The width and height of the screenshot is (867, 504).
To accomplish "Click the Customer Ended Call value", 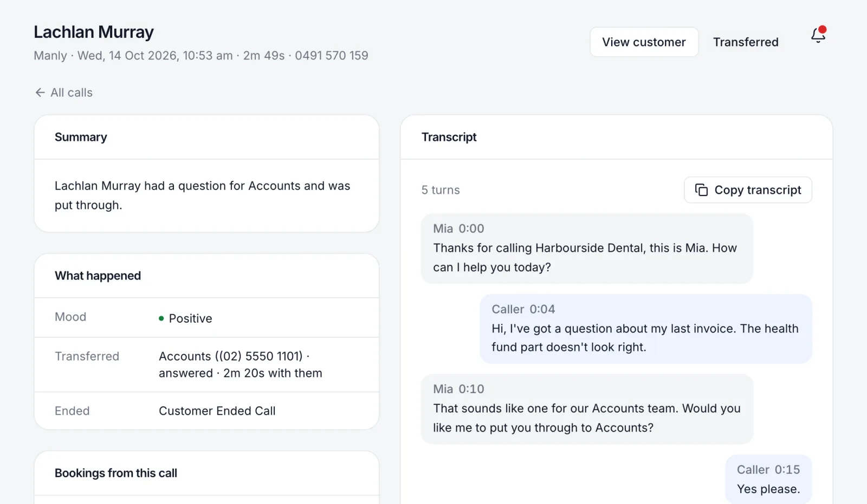I will (217, 411).
